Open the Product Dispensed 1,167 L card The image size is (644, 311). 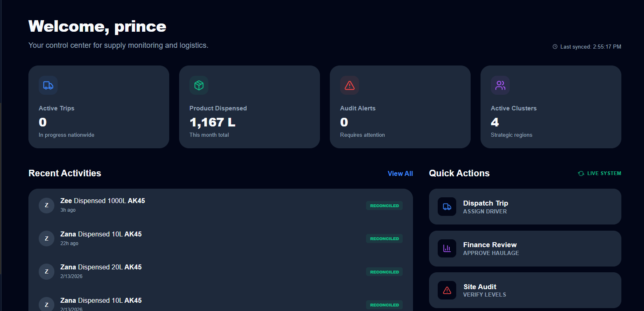[249, 107]
